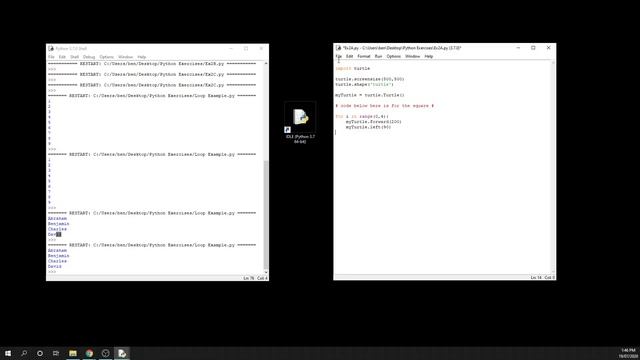Open Window menu in the editor window
The image size is (640, 360).
pyautogui.click(x=413, y=56)
